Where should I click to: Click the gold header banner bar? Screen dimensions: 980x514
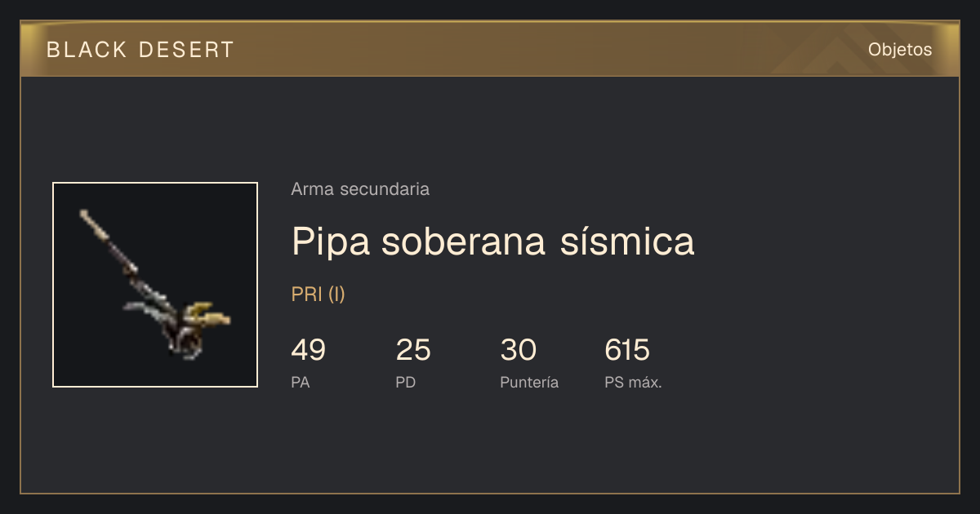[x=490, y=50]
